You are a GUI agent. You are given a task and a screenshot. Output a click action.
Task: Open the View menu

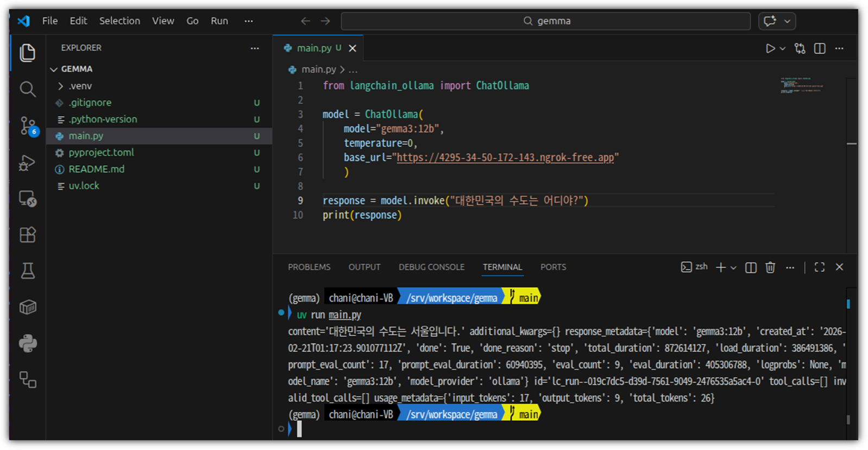[163, 21]
